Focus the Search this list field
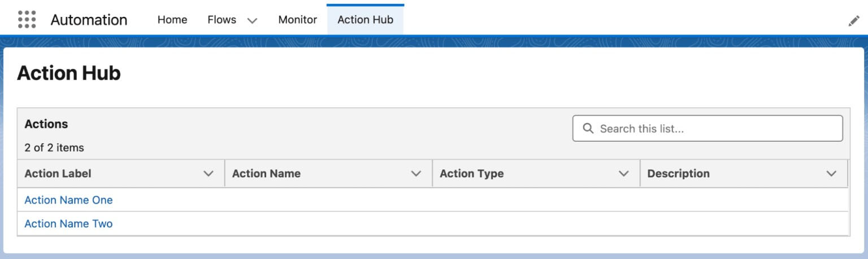This screenshot has width=868, height=259. [x=715, y=129]
